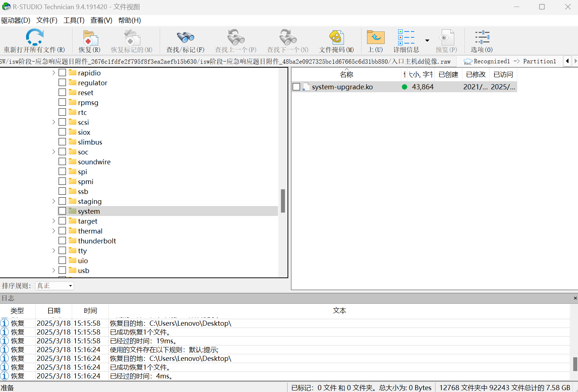Click the R-Studio app icon in the title bar
The image size is (578, 392).
pos(6,7)
